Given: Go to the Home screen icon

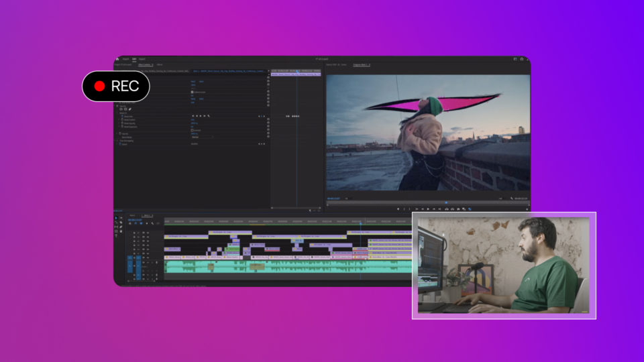Looking at the screenshot, I should click(x=117, y=59).
